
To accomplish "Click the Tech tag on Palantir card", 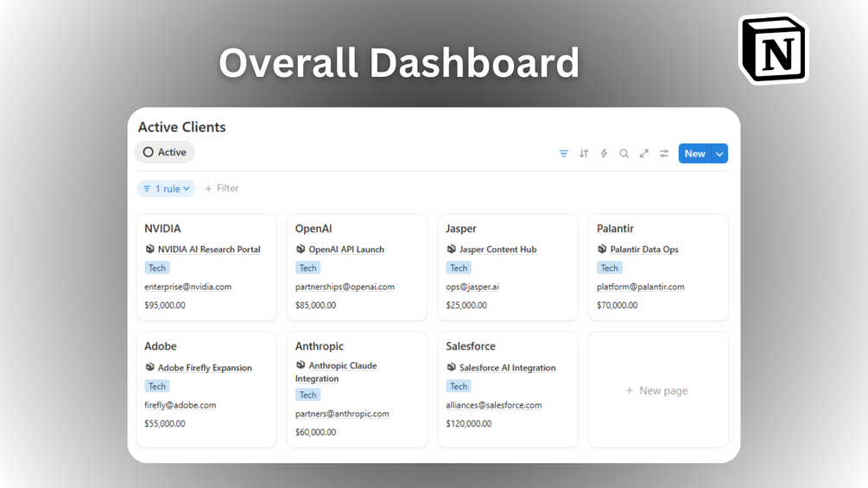I will 609,268.
